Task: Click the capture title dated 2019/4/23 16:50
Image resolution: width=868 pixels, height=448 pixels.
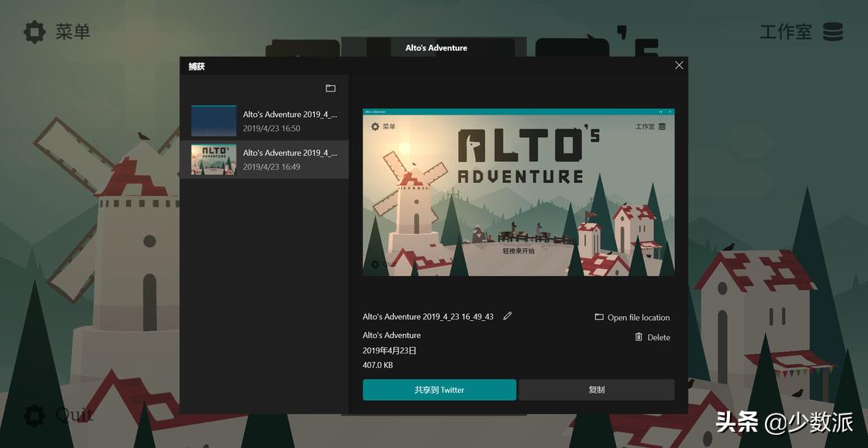Action: [290, 115]
